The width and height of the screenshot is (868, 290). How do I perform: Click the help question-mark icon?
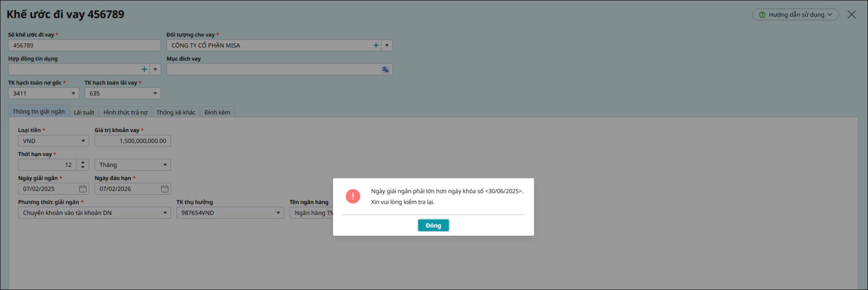point(762,15)
